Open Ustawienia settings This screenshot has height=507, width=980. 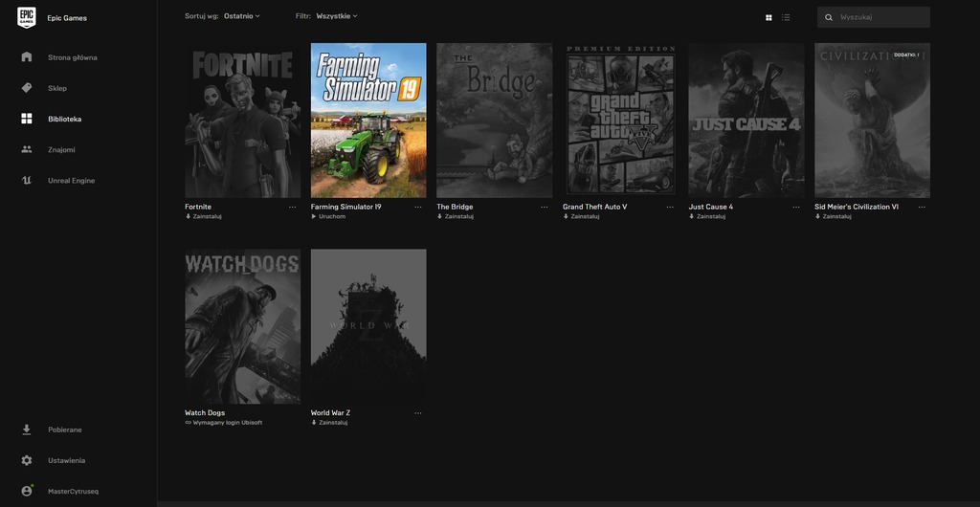coord(66,460)
